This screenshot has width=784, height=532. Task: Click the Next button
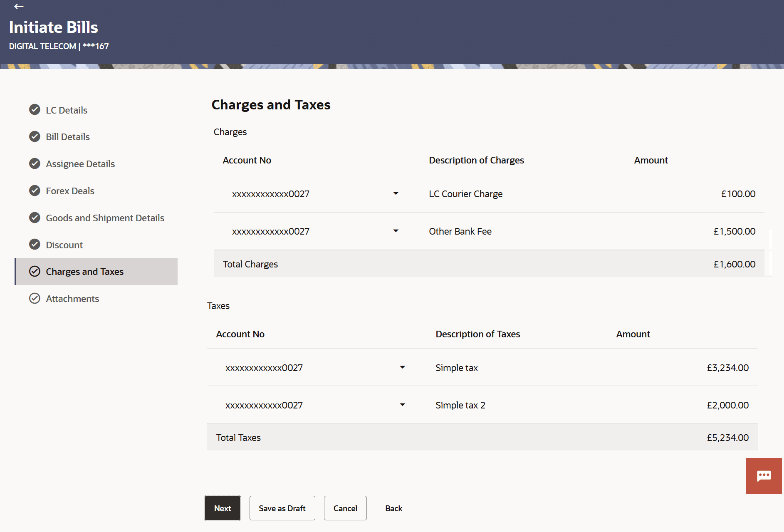coord(223,508)
